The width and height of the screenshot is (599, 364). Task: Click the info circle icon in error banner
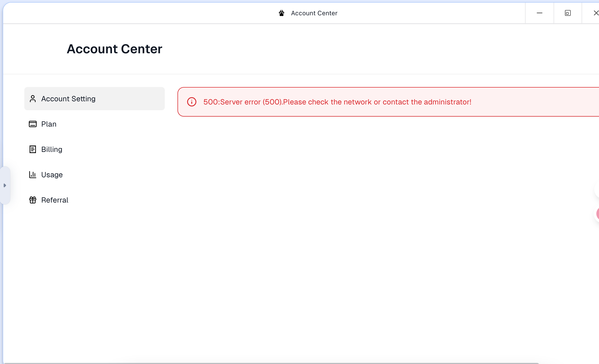point(192,102)
